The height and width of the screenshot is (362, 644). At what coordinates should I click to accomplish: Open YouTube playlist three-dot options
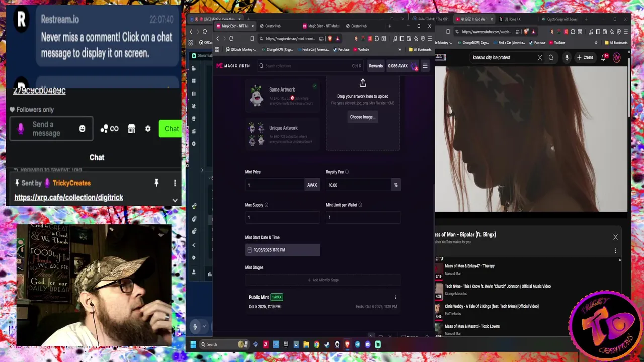(615, 251)
